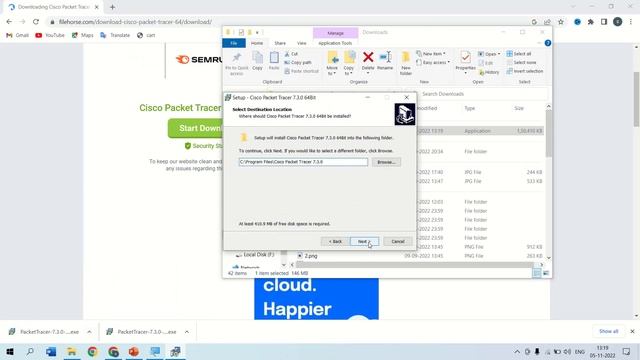Open the Translate bookmark

(x=115, y=36)
